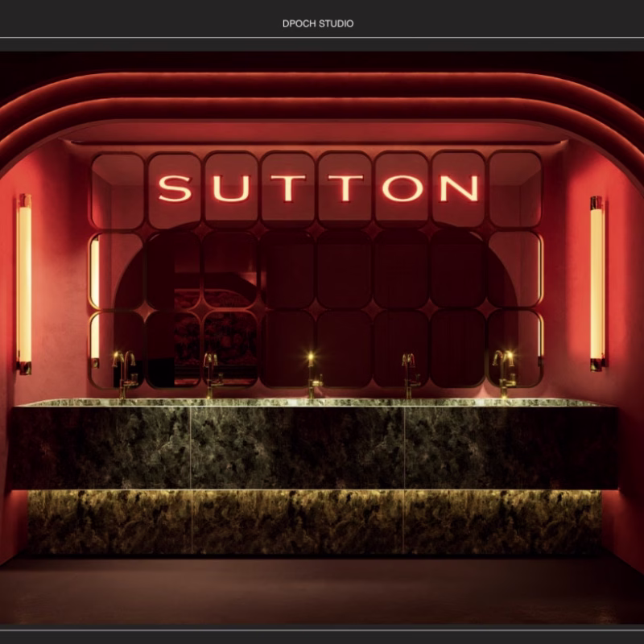
Task: Select the letter N in the SUTTON sign
Action: pos(459,188)
